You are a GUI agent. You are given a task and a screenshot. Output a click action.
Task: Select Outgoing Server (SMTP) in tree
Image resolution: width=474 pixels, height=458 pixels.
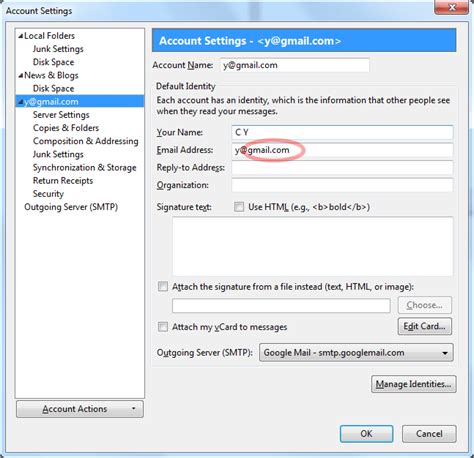(x=71, y=207)
